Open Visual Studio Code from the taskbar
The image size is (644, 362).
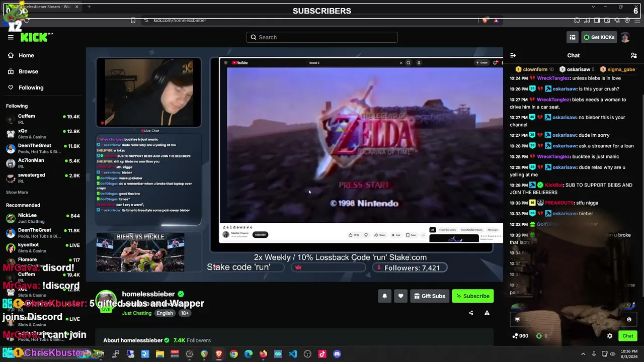click(293, 354)
